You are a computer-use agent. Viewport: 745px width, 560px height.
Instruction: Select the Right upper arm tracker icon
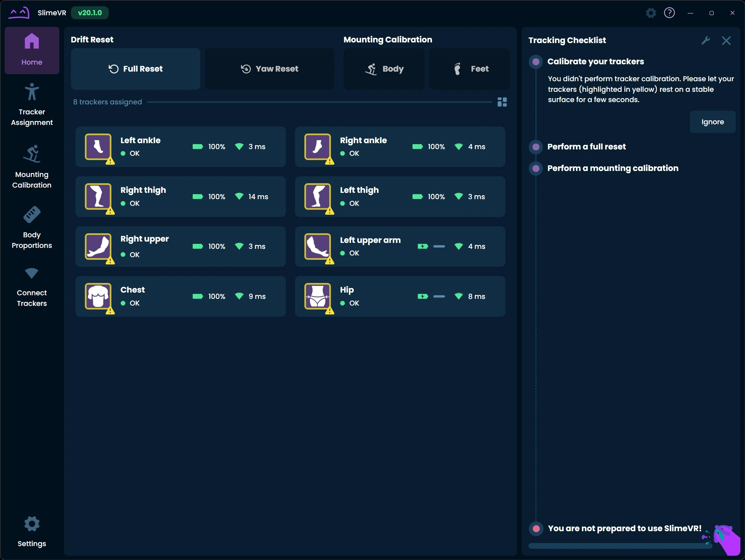pyautogui.click(x=98, y=246)
